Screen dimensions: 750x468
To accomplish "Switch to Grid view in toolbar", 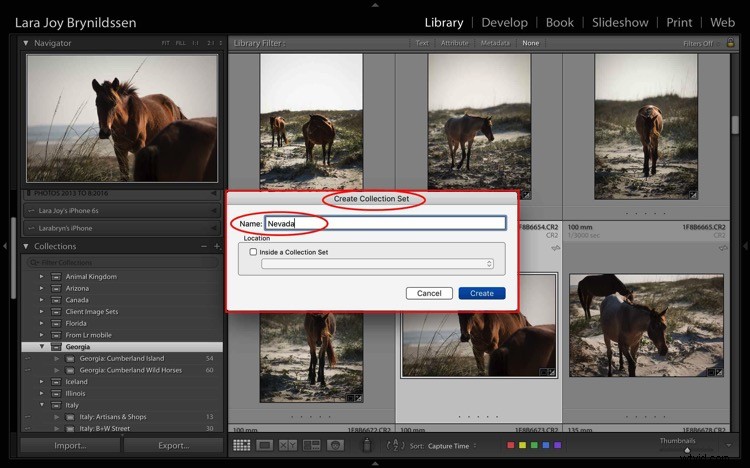I will tap(242, 446).
